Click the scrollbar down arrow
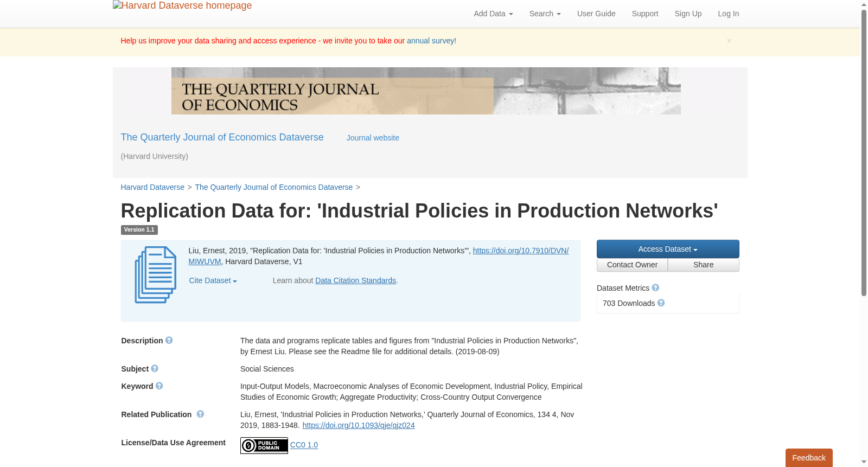The image size is (868, 467). coord(864,463)
